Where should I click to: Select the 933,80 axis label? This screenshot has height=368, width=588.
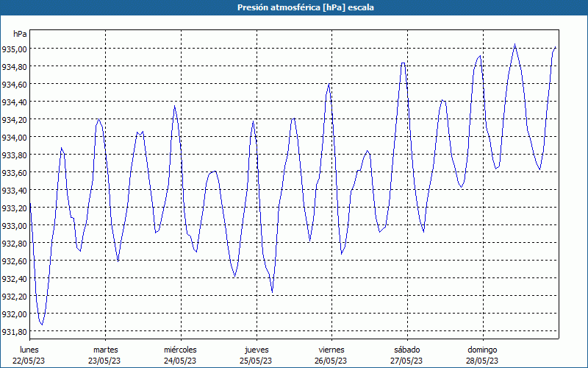(x=14, y=155)
